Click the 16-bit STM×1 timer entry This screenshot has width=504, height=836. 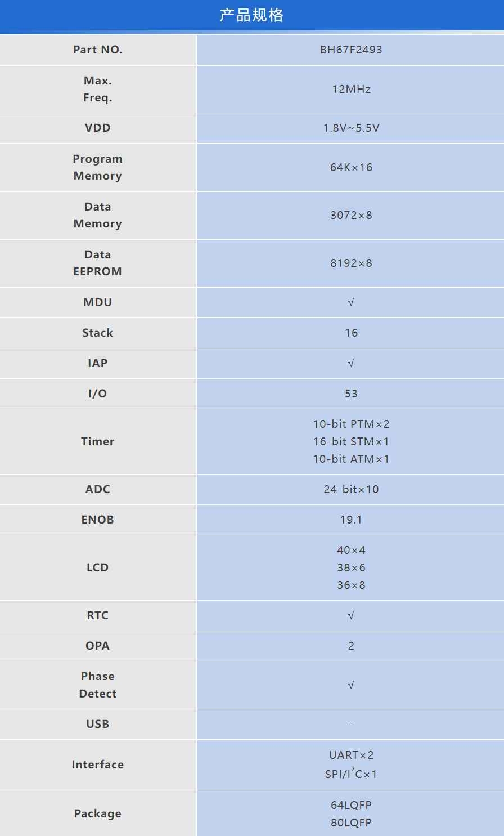[x=351, y=441]
